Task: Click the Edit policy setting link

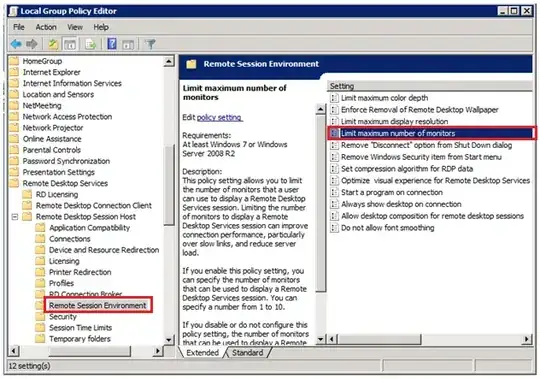Action: click(219, 117)
